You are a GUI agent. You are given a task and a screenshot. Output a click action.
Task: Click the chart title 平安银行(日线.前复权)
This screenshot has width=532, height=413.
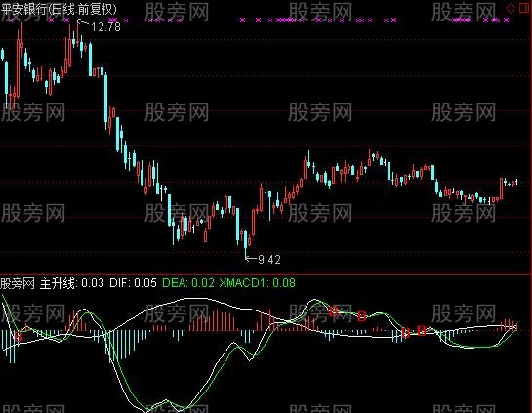point(59,9)
